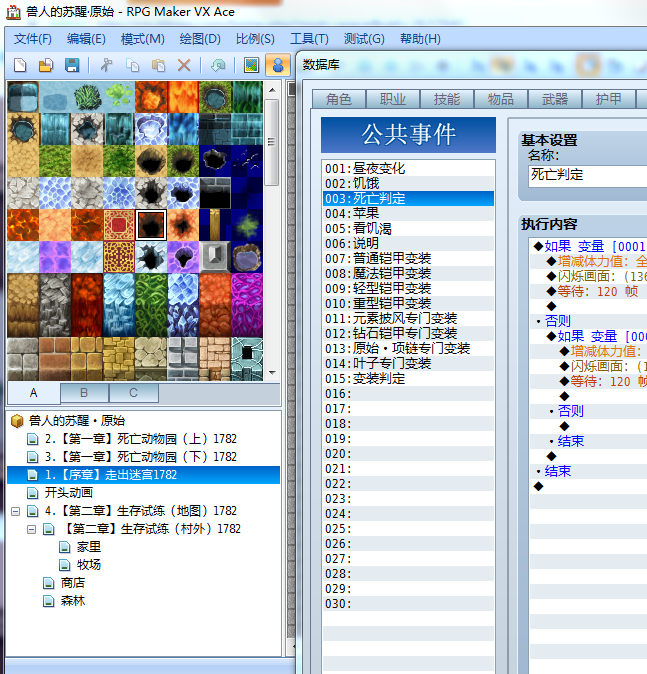Click the New Project toolbar icon
This screenshot has width=647, height=674.
20,65
